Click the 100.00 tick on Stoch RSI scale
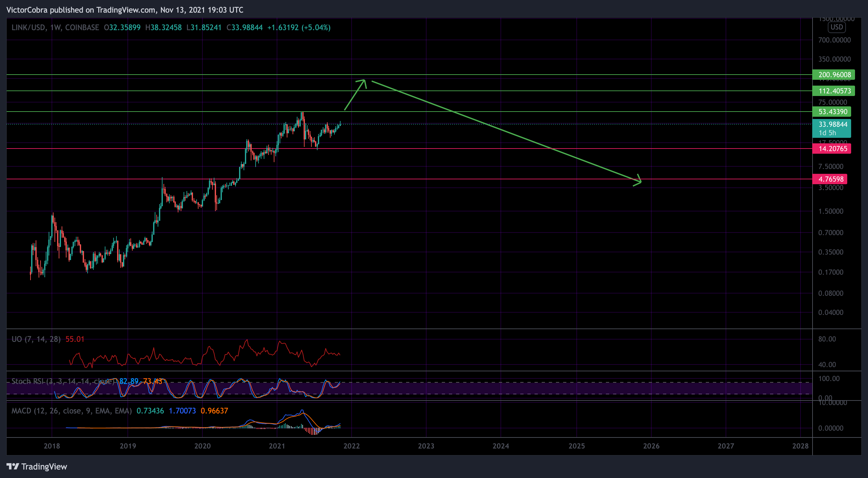 (x=829, y=379)
